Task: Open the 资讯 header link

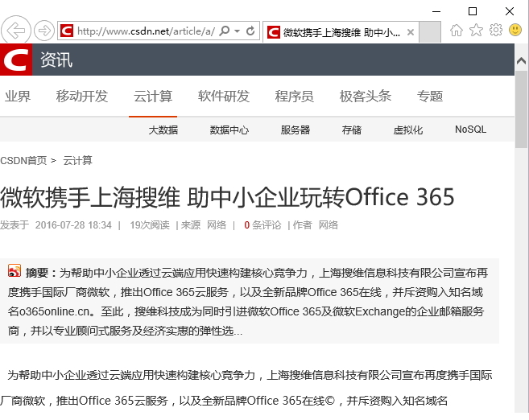Action: click(x=56, y=60)
